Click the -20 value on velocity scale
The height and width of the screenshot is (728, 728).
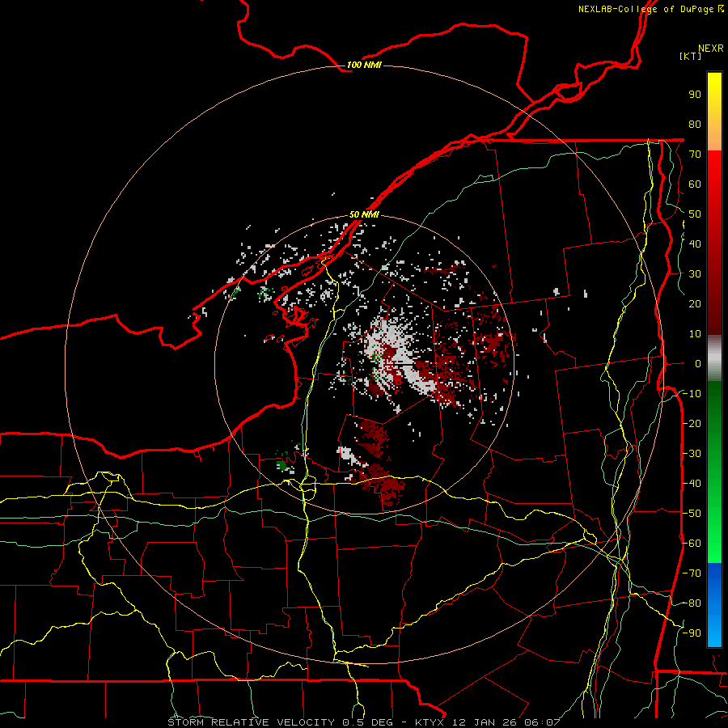point(692,424)
